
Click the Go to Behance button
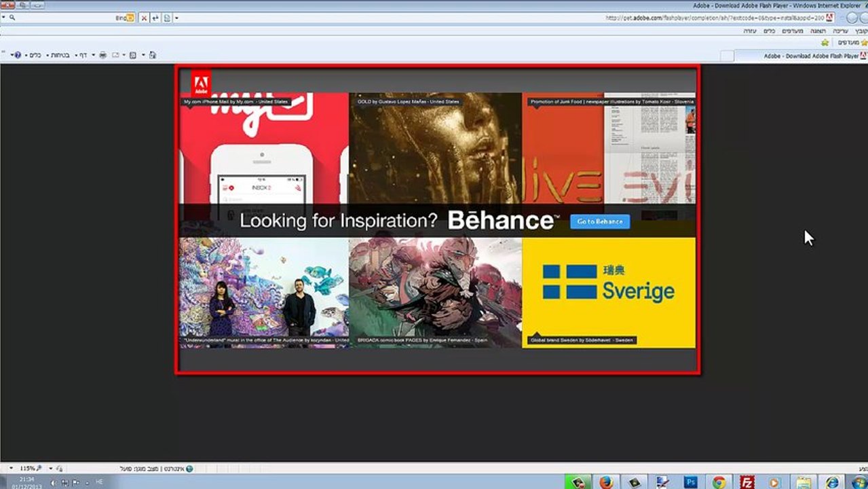pyautogui.click(x=600, y=221)
